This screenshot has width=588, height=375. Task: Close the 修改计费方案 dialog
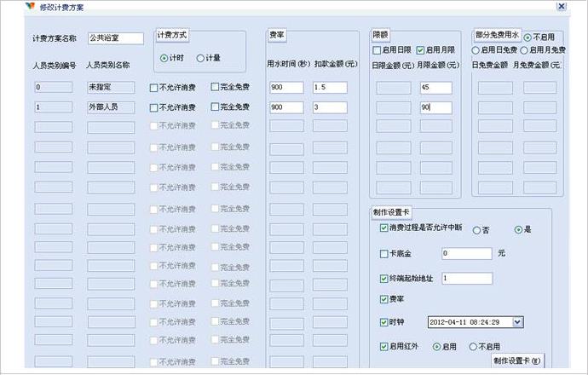561,6
